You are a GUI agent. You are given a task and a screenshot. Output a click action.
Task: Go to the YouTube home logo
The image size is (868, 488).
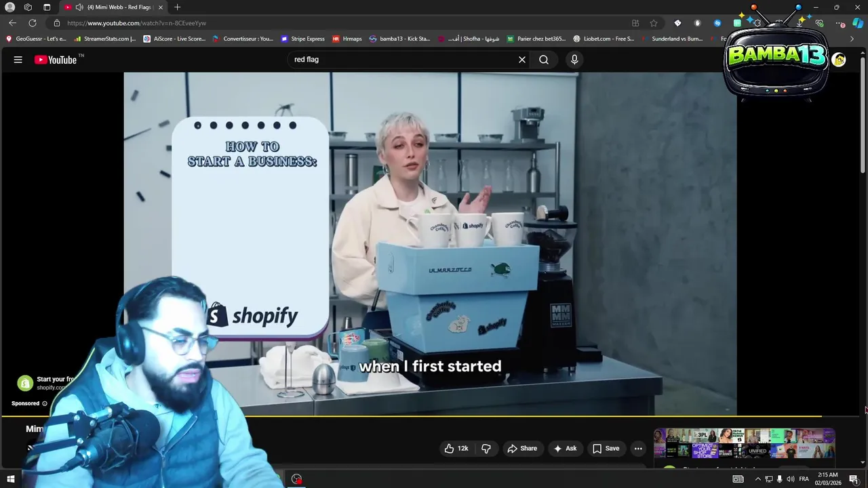pos(56,60)
